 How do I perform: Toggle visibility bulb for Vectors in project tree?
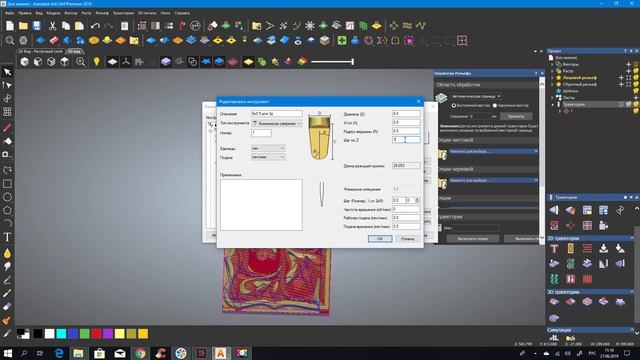pyautogui.click(x=636, y=64)
